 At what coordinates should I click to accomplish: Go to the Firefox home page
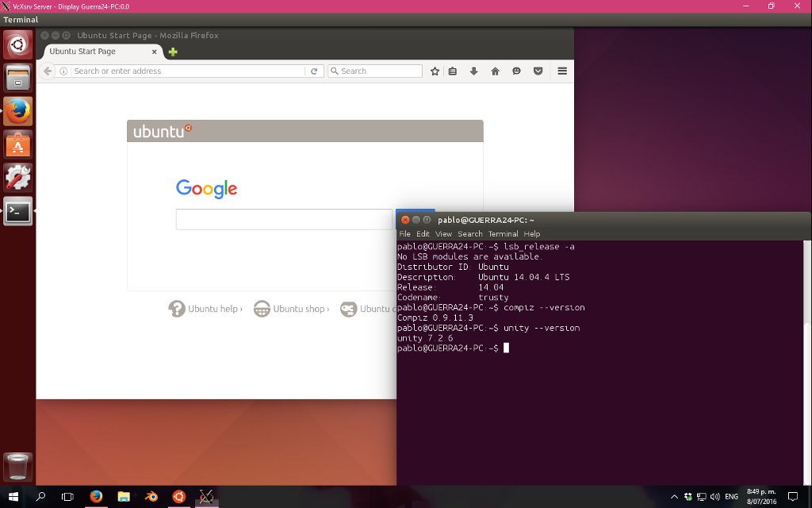coord(495,71)
